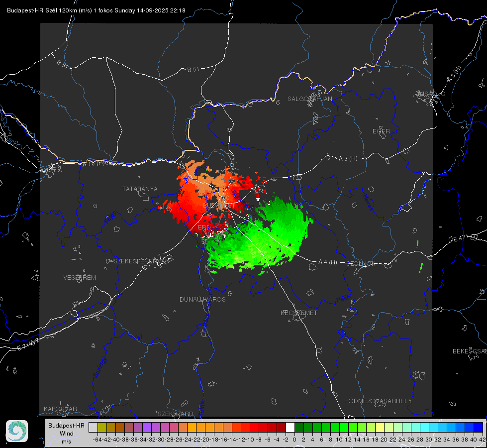Click the white legend swatch between -2 and 0
Screen dimensions: 487x448
click(x=290, y=427)
